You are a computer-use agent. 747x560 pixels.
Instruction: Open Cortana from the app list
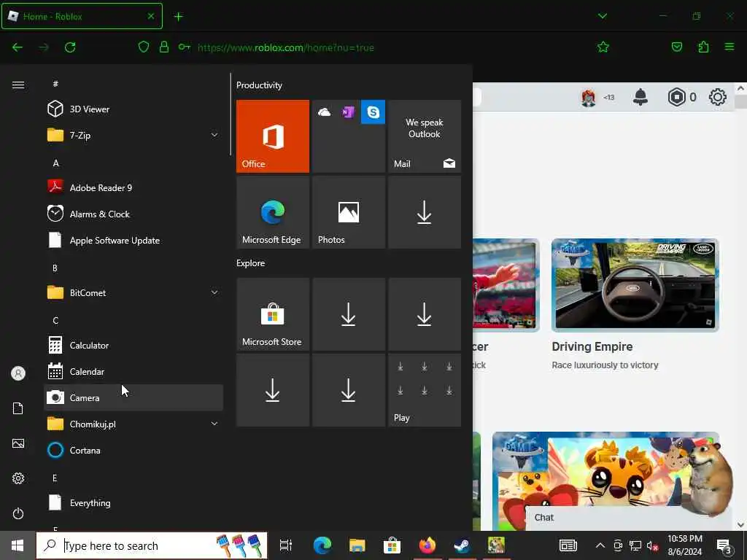tap(133, 450)
